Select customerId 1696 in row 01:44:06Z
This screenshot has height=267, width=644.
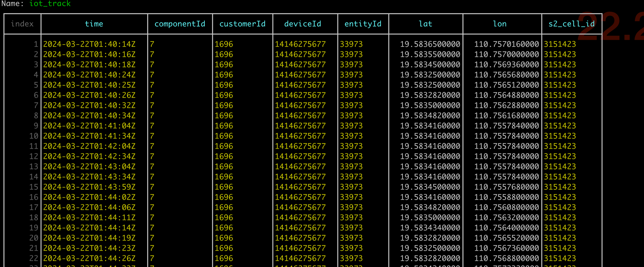(x=224, y=207)
